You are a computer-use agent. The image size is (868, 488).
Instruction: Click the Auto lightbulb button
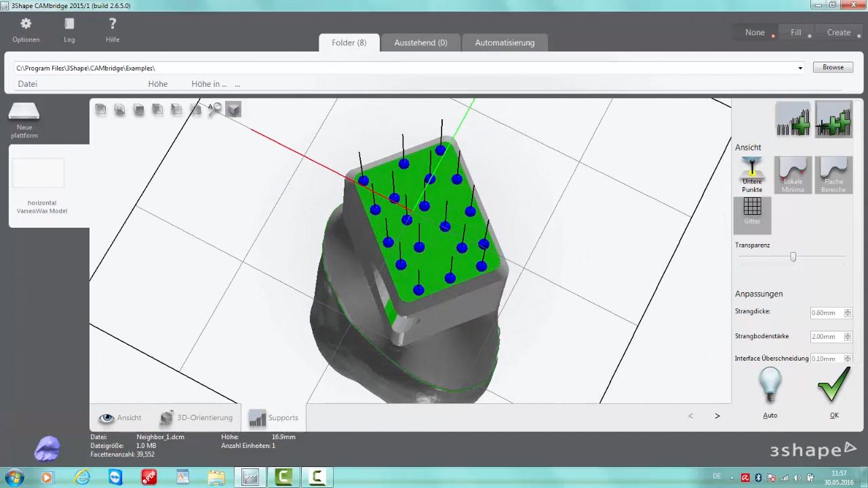click(770, 392)
